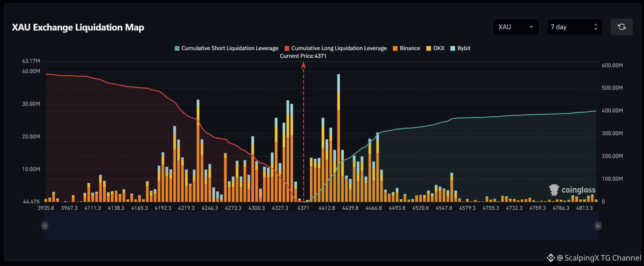Click the 7 day stepper arrows
The width and height of the screenshot is (644, 266).
pos(596,27)
